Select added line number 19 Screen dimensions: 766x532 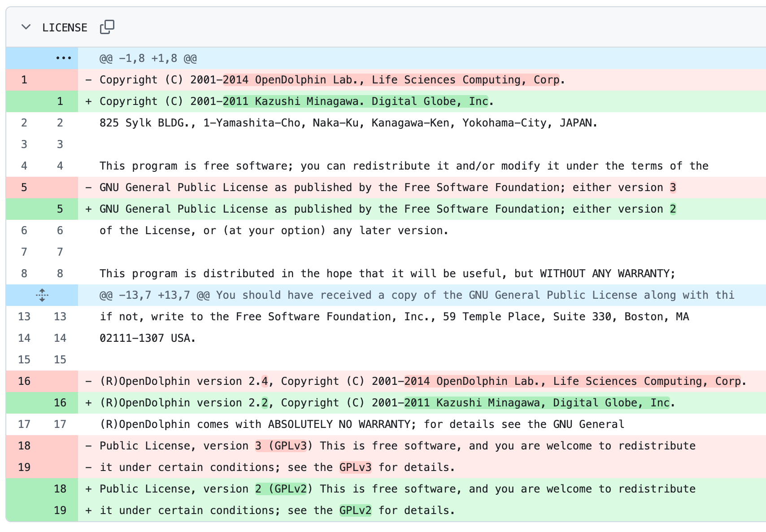(x=60, y=510)
